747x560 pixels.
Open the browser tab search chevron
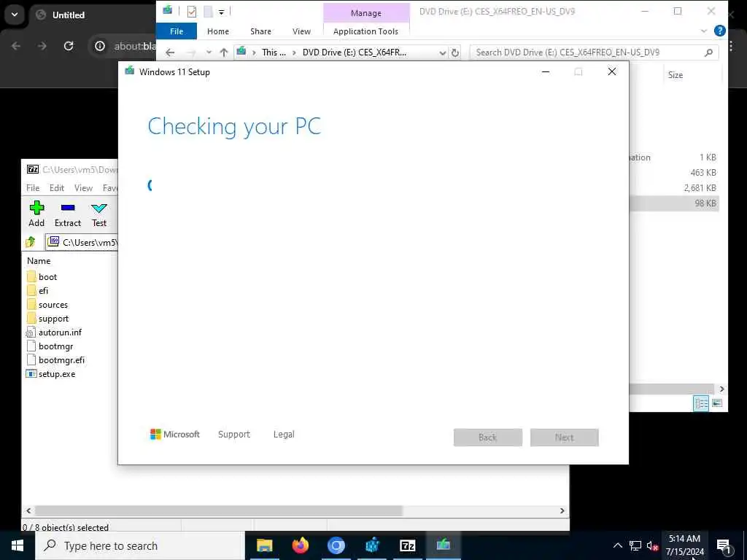coord(15,15)
